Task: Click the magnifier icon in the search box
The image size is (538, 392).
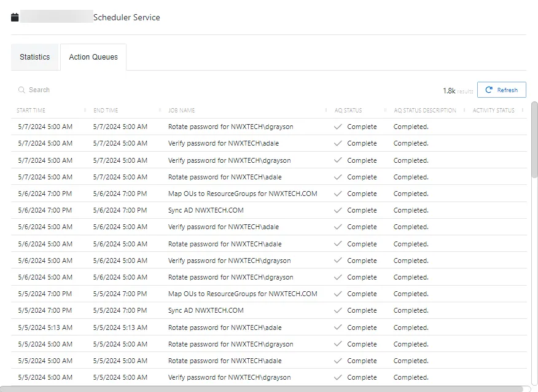Action: pyautogui.click(x=21, y=90)
